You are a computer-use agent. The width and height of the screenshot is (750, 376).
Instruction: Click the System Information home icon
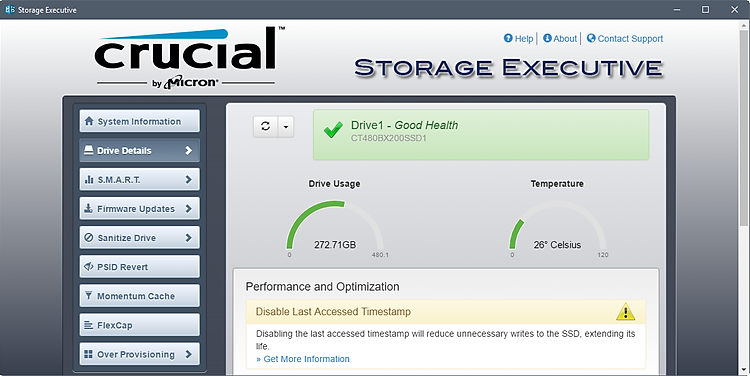[x=89, y=121]
